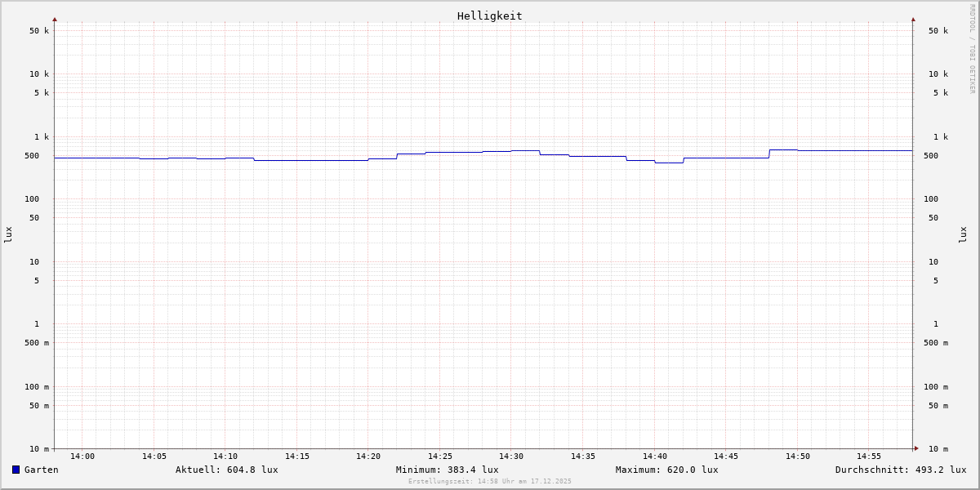Click the 14:45 tick label
This screenshot has width=980, height=490.
[x=726, y=457]
